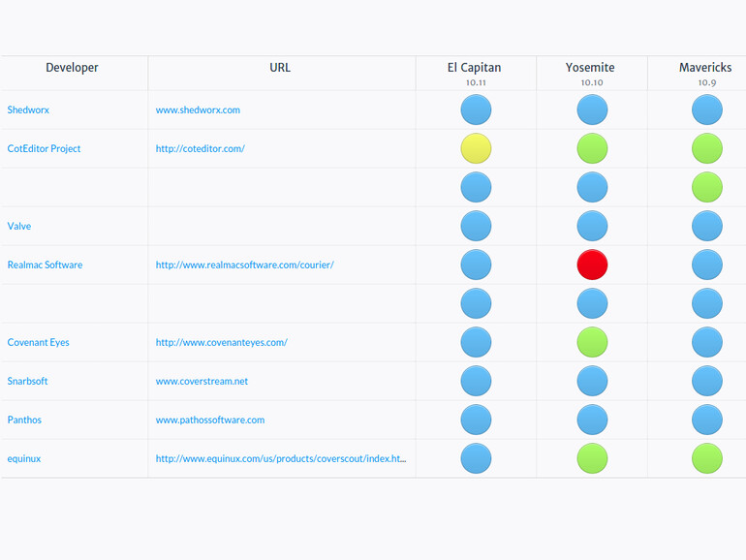The width and height of the screenshot is (746, 560).
Task: Click Valve Mavericks blue status dot
Action: (x=707, y=226)
